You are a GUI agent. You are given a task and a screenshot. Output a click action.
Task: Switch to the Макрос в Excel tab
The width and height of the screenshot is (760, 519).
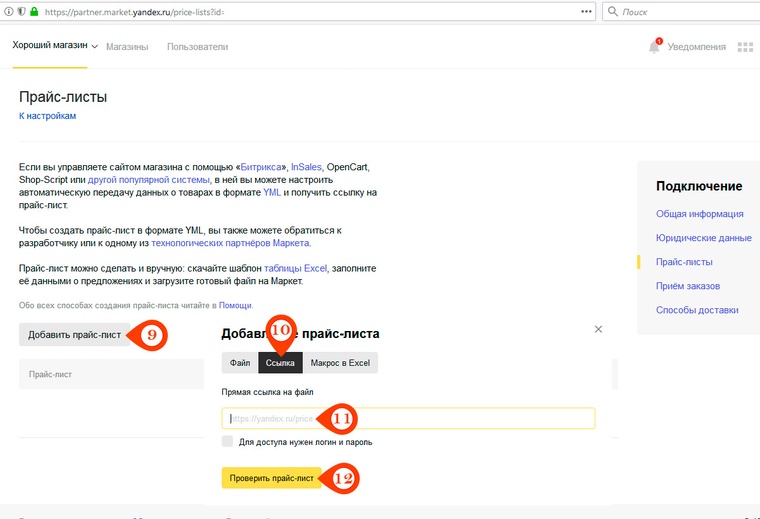340,363
